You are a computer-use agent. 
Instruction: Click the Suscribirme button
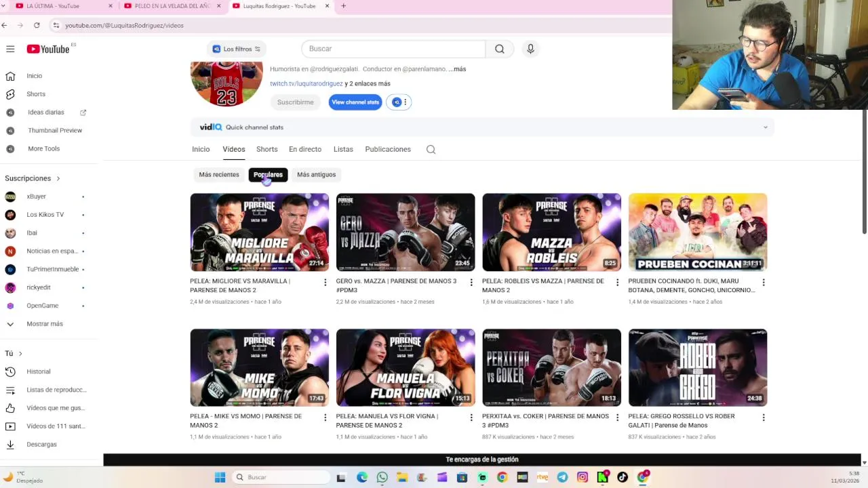click(296, 102)
